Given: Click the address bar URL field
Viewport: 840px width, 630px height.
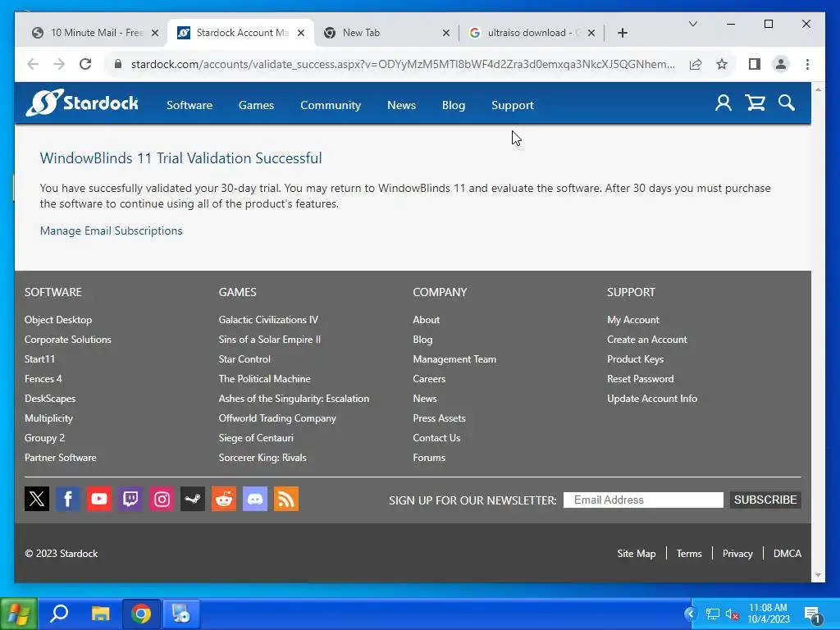Looking at the screenshot, I should [x=402, y=64].
